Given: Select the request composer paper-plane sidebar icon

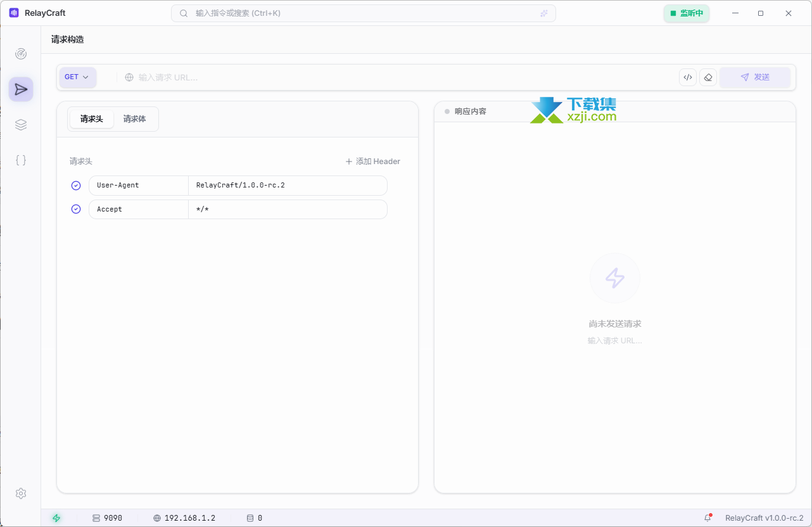Looking at the screenshot, I should pos(21,89).
